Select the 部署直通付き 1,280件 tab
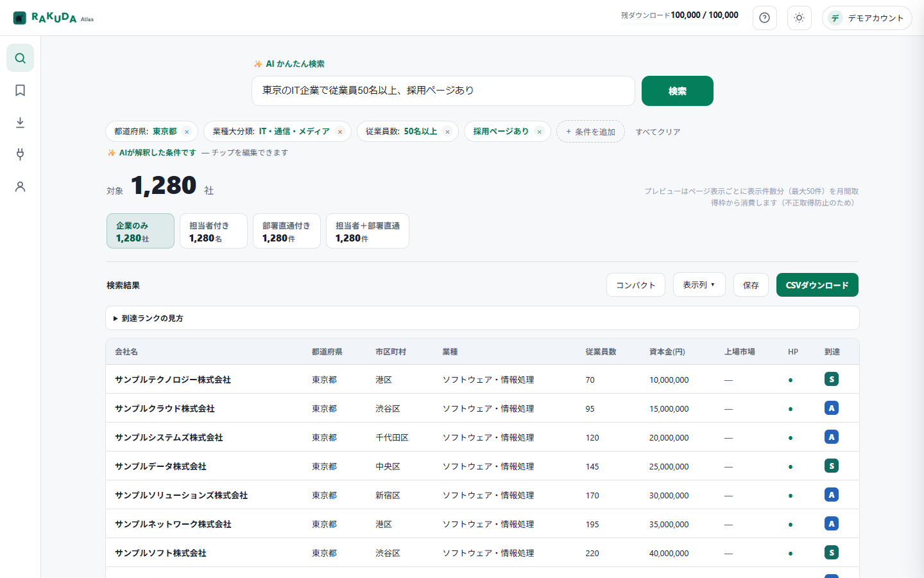The image size is (924, 578). coord(286,231)
